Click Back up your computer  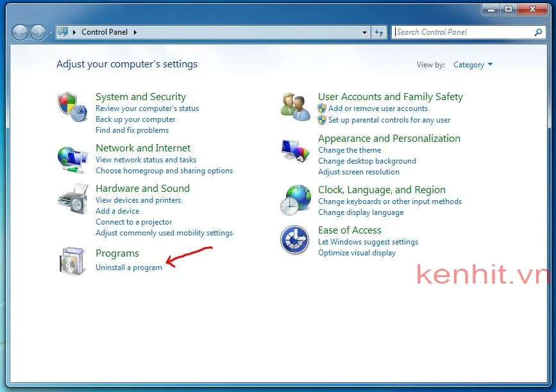135,119
